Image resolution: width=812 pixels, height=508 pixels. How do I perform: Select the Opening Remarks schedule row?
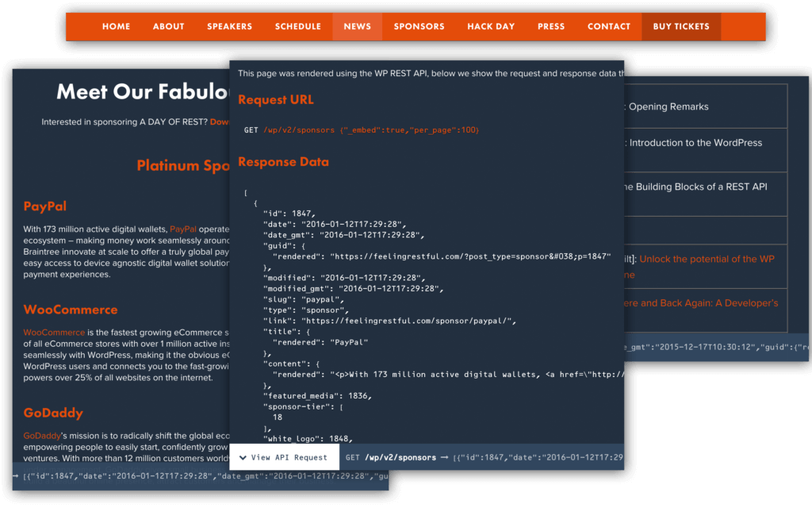point(706,107)
